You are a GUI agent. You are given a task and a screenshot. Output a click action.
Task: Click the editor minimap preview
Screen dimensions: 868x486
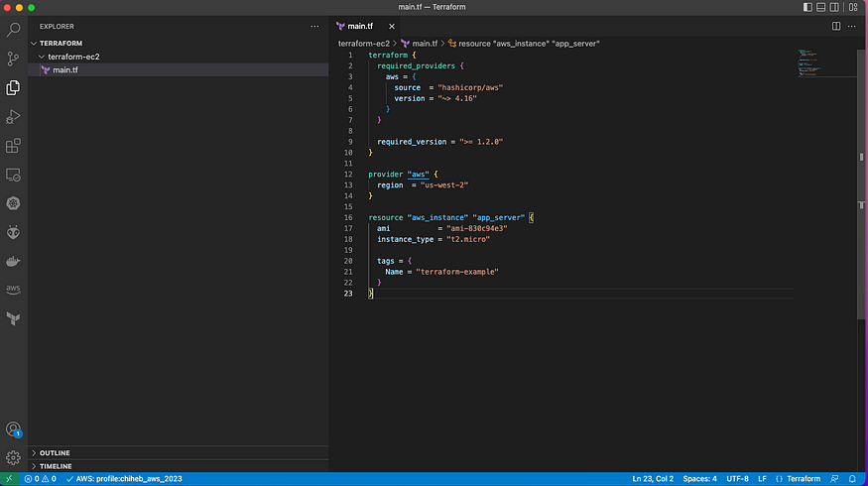pyautogui.click(x=810, y=61)
